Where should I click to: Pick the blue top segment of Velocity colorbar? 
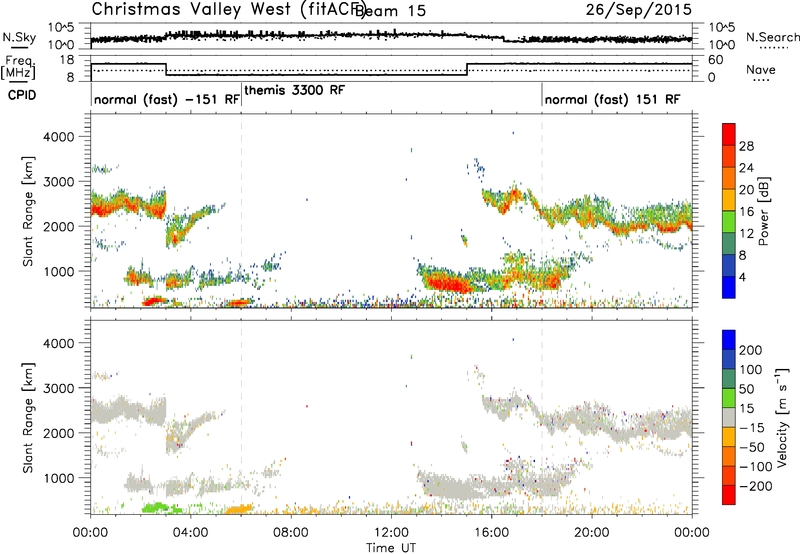[729, 340]
